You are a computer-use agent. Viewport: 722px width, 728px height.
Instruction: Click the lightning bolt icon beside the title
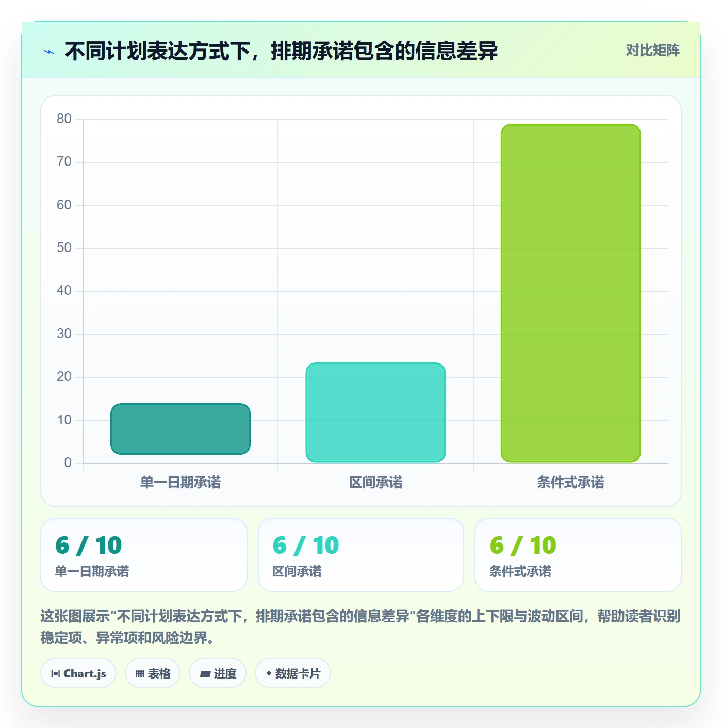[49, 52]
